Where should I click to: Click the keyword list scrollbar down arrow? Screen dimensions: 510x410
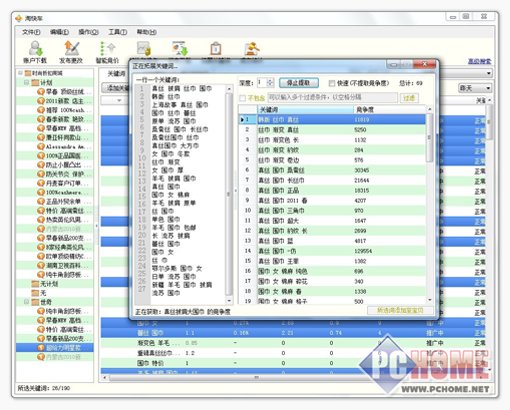coord(229,301)
